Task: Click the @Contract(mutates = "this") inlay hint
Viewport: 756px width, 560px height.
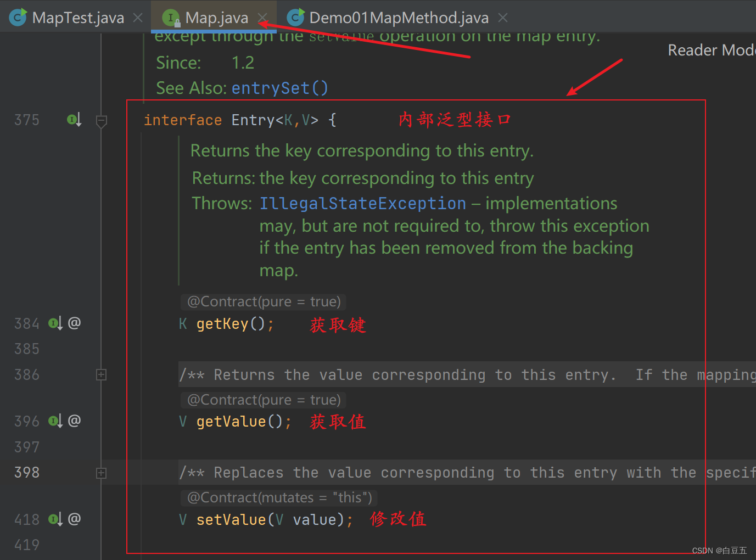Action: [x=279, y=498]
